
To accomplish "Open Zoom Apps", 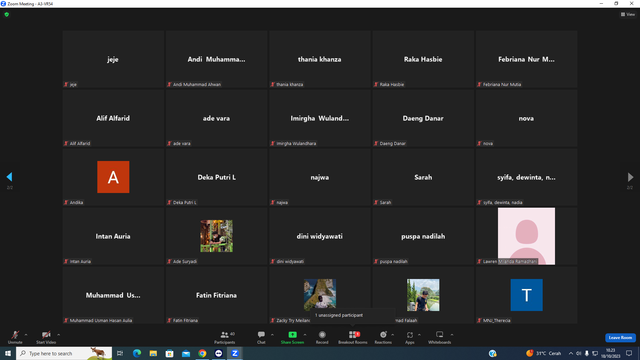I will pos(410,337).
